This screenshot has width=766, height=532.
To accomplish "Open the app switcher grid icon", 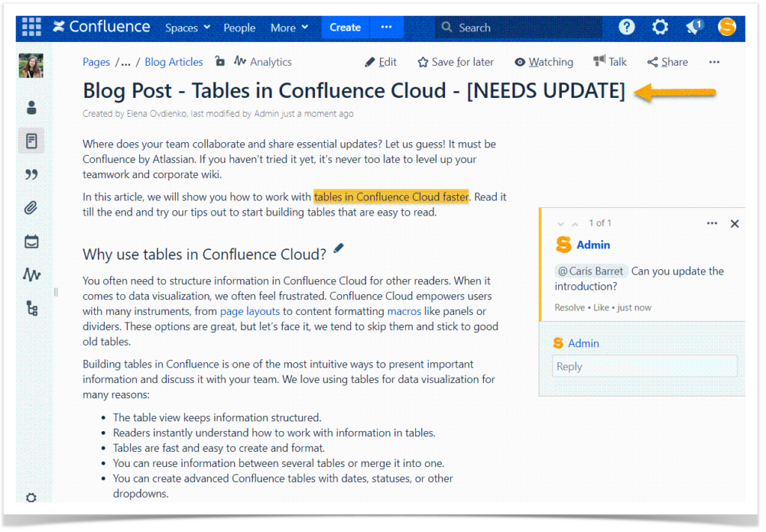I will (31, 27).
